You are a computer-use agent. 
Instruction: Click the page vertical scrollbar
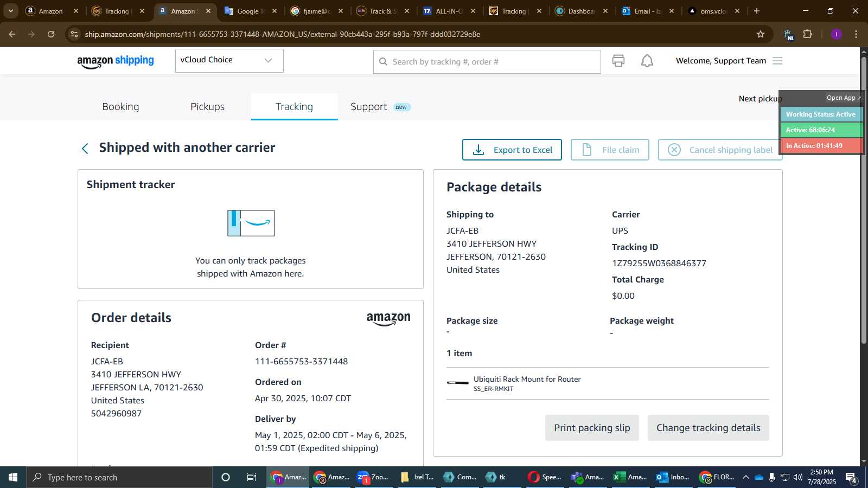[x=864, y=201]
